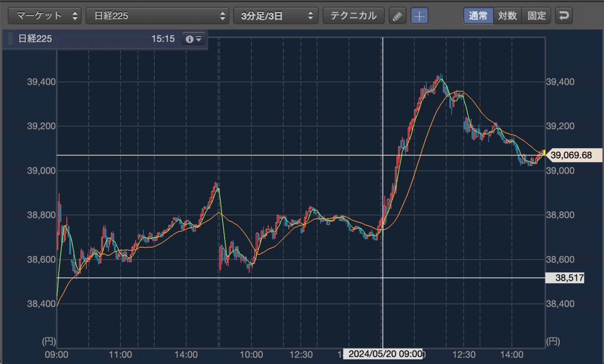Image resolution: width=604 pixels, height=364 pixels.
Task: Click the up-down arrows on マーケット selector
Action: tap(75, 16)
